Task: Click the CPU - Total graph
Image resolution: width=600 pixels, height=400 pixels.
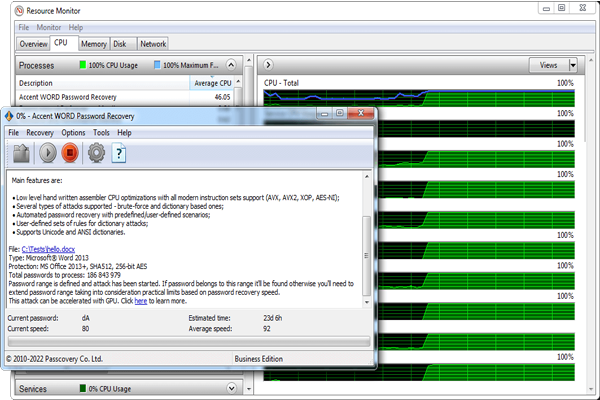Action: [x=419, y=98]
